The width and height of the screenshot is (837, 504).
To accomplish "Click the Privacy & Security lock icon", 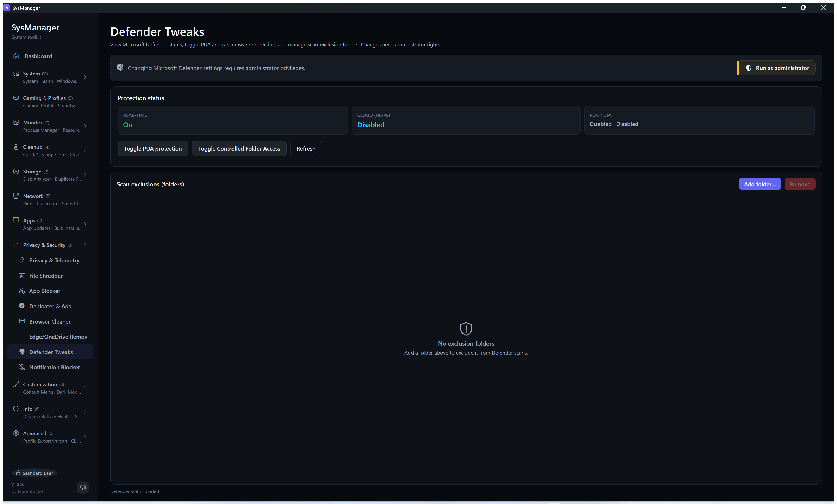I will click(x=16, y=245).
